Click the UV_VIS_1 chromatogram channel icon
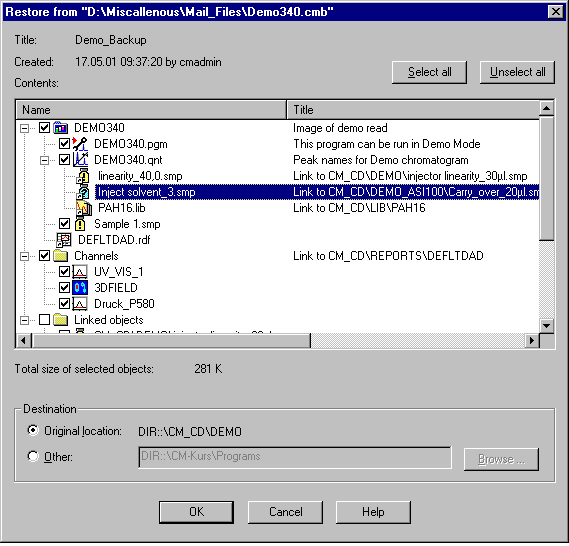The width and height of the screenshot is (569, 546). [x=80, y=272]
